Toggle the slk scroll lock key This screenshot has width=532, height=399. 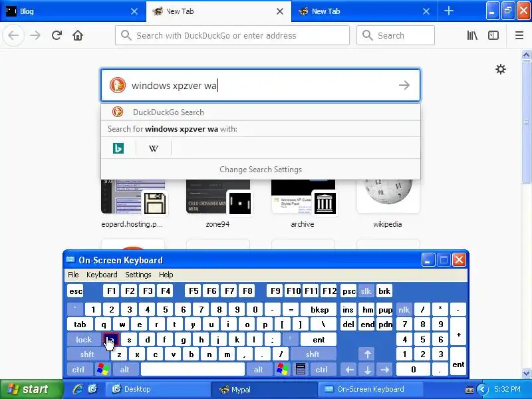pos(366,291)
